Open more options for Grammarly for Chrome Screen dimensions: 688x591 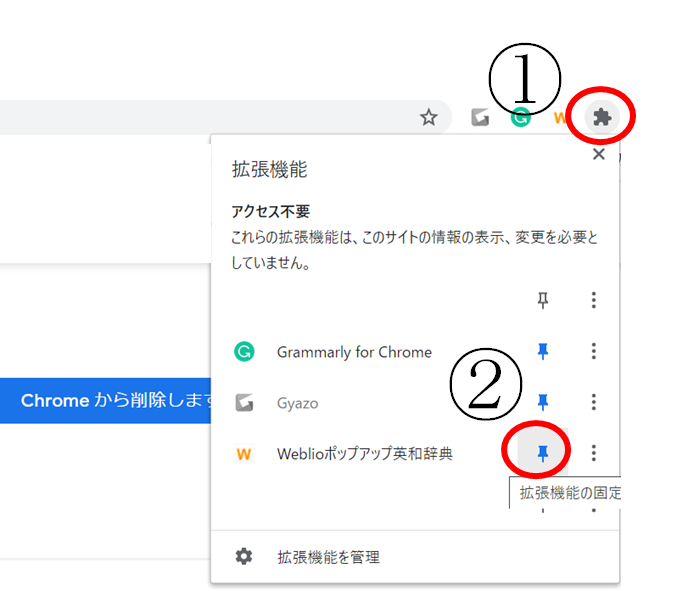[594, 351]
